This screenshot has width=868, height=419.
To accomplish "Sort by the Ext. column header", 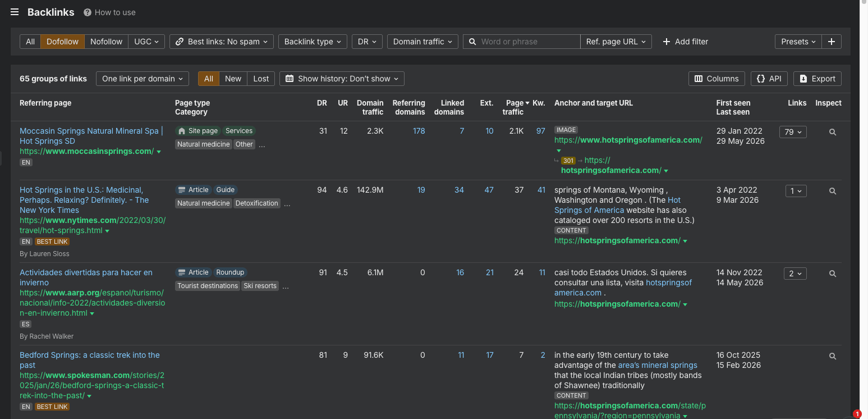I will (x=486, y=103).
